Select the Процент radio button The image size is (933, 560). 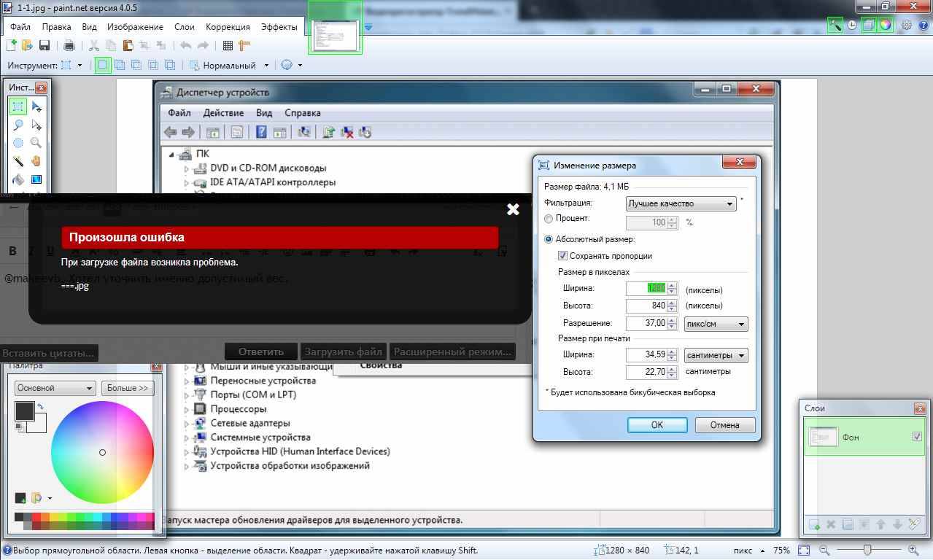click(549, 219)
